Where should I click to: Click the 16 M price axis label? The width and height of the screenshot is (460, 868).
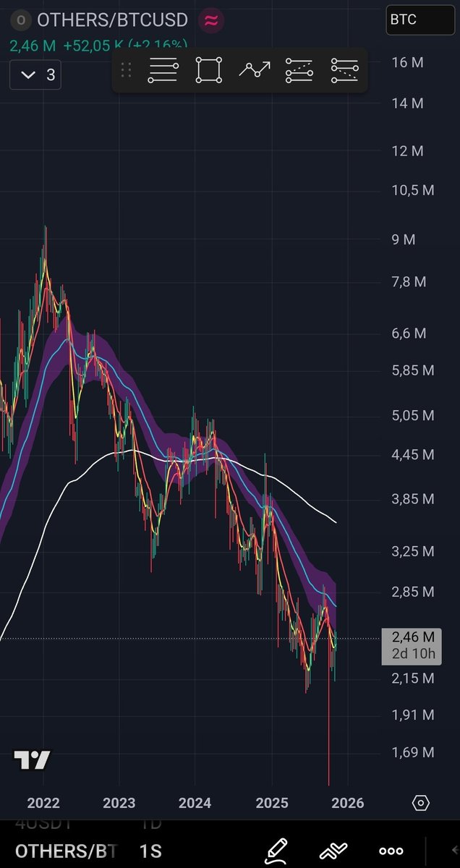(408, 63)
